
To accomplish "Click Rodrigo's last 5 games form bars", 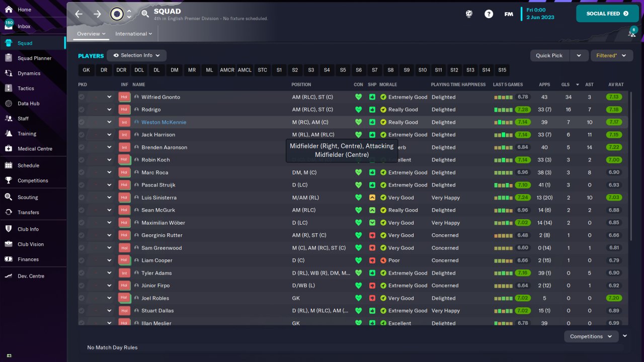I will tap(503, 110).
